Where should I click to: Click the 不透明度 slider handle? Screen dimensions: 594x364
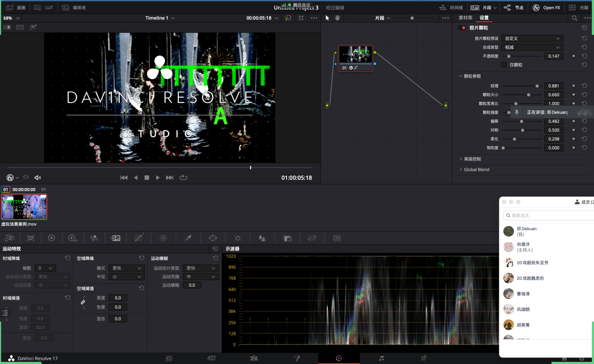[509, 56]
